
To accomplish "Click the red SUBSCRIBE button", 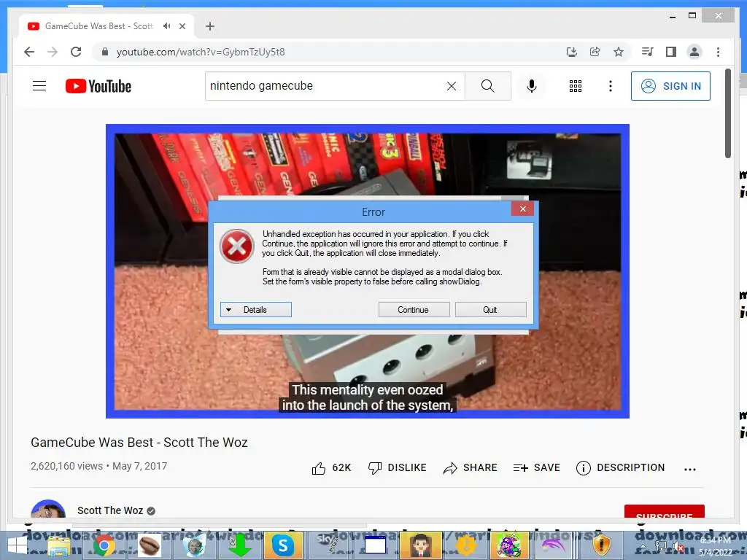I will (664, 512).
